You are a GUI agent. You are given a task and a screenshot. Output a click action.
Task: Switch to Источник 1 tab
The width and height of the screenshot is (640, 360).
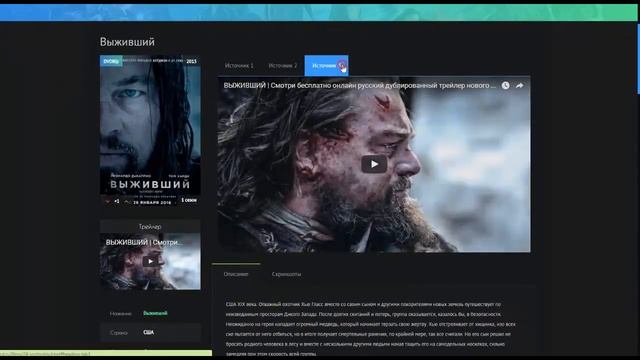coord(239,65)
